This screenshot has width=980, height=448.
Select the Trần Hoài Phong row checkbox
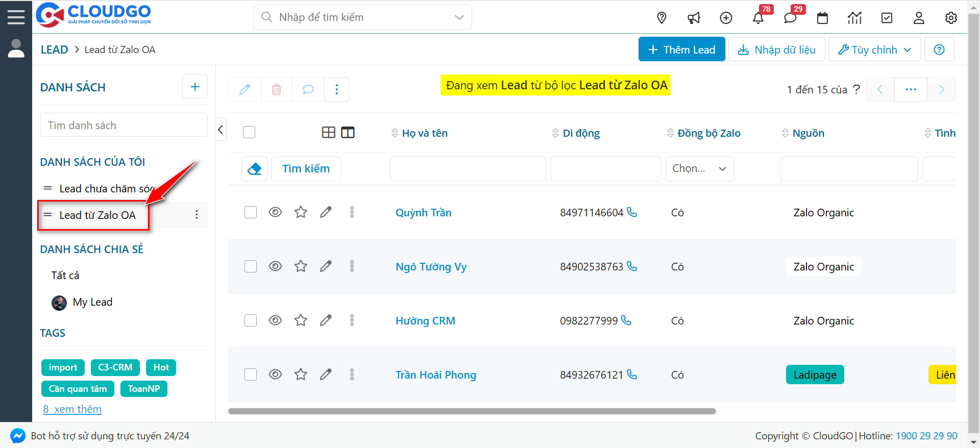click(x=251, y=375)
